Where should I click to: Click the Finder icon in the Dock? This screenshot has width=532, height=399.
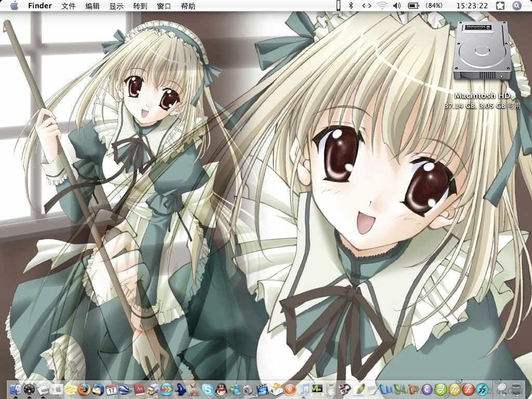pos(15,390)
